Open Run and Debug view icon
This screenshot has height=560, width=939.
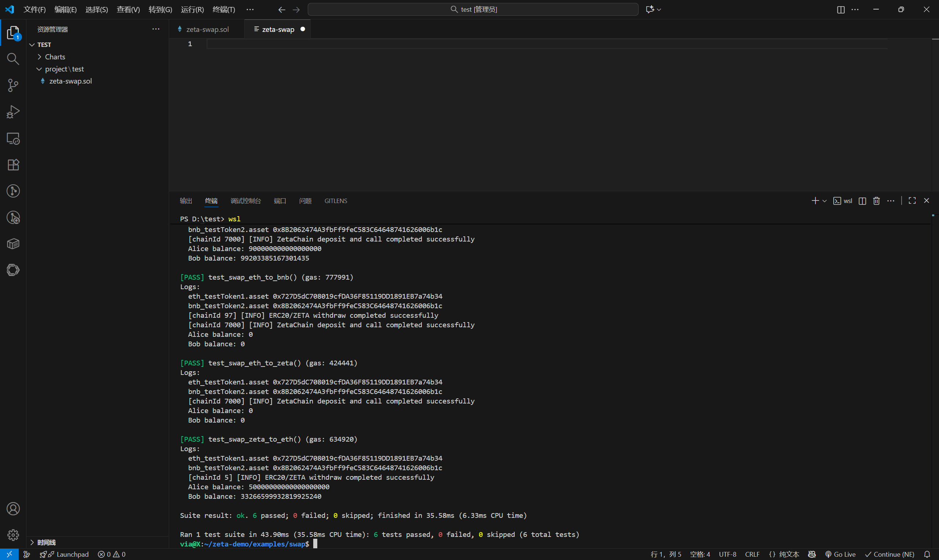pos(13,112)
